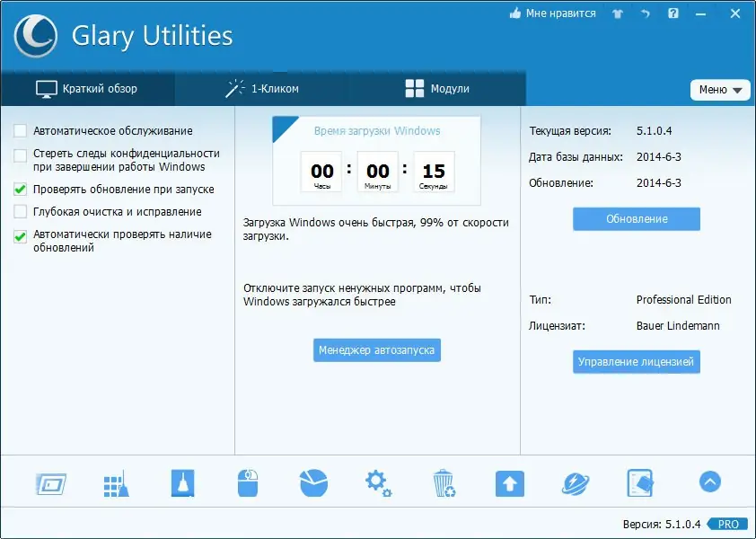Switch to the 'Краткий обзор' tab
This screenshot has width=756, height=539.
(x=87, y=89)
